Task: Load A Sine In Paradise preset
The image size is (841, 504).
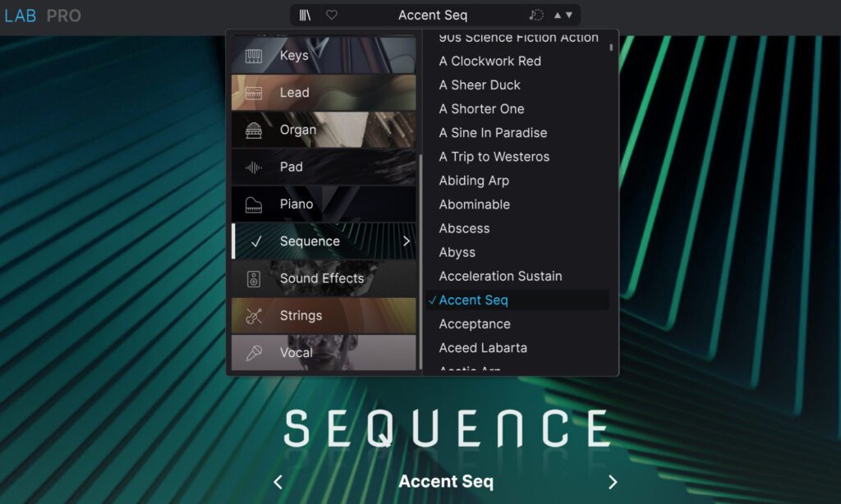Action: click(493, 133)
